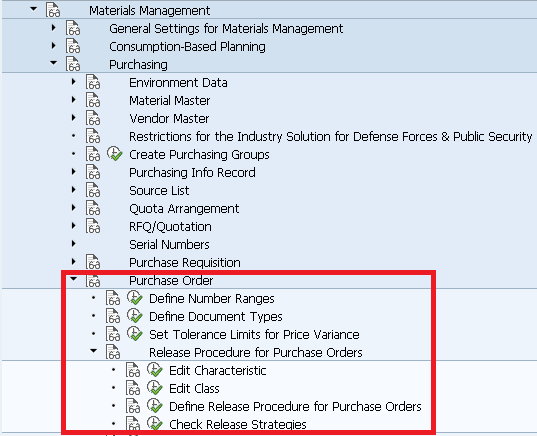Viewport: 537px width, 436px height.
Task: Open documentation icon for Materials Management
Action: [53, 10]
